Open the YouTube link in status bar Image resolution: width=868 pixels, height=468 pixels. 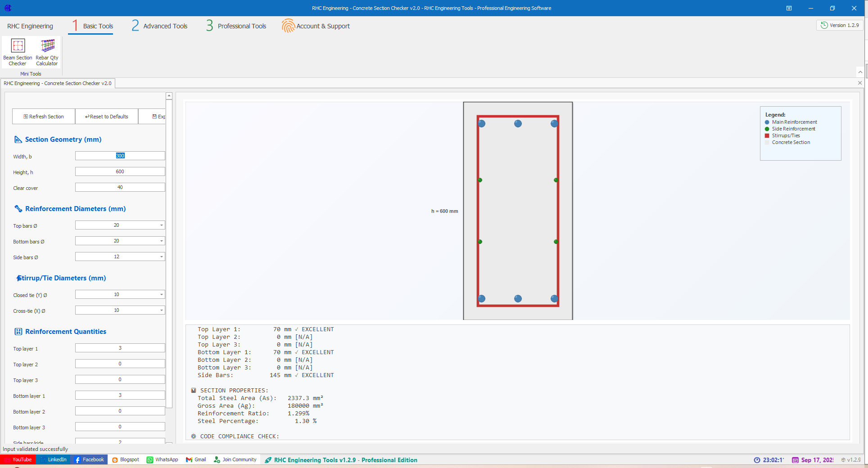point(18,459)
